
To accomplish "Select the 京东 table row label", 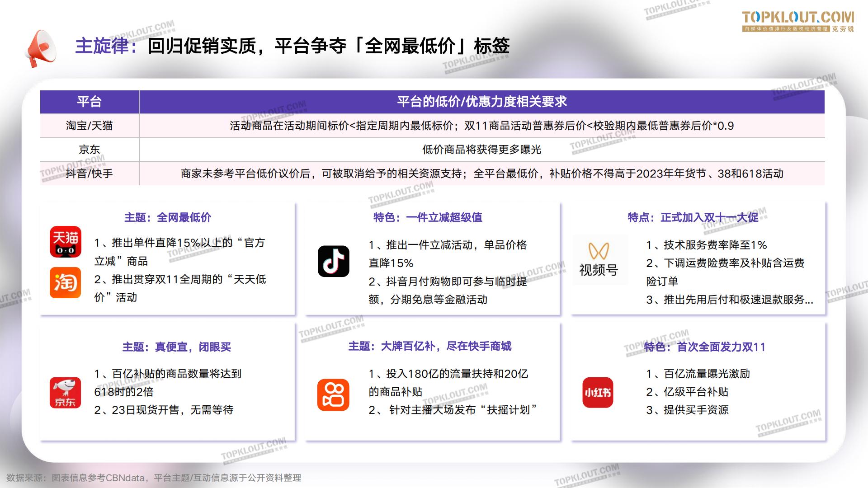I will [90, 150].
